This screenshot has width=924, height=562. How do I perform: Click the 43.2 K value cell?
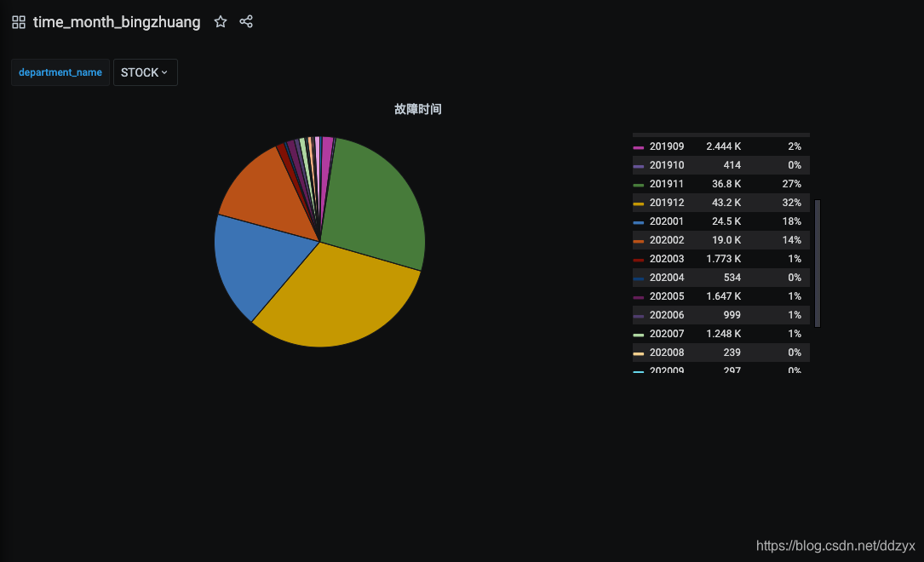pyautogui.click(x=726, y=203)
